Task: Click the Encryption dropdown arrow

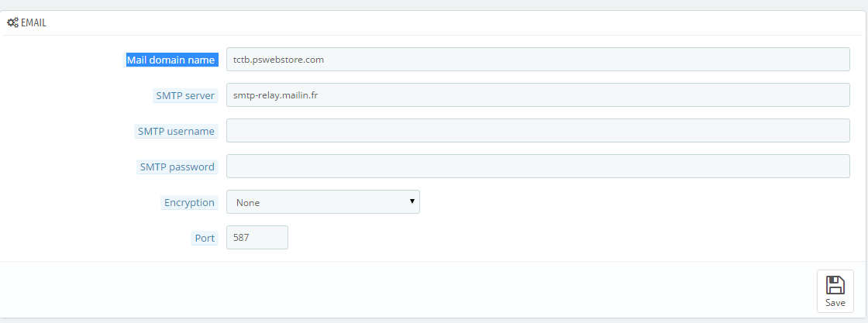Action: click(412, 201)
